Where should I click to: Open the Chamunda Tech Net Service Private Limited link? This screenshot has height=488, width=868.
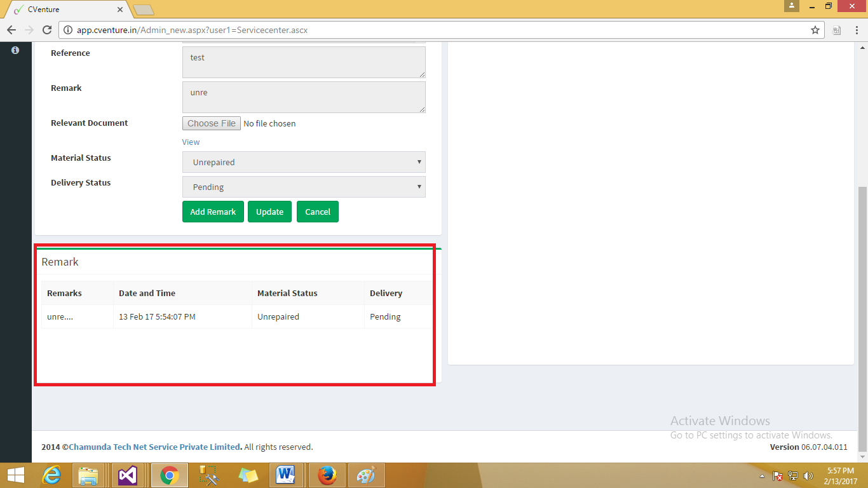[154, 447]
